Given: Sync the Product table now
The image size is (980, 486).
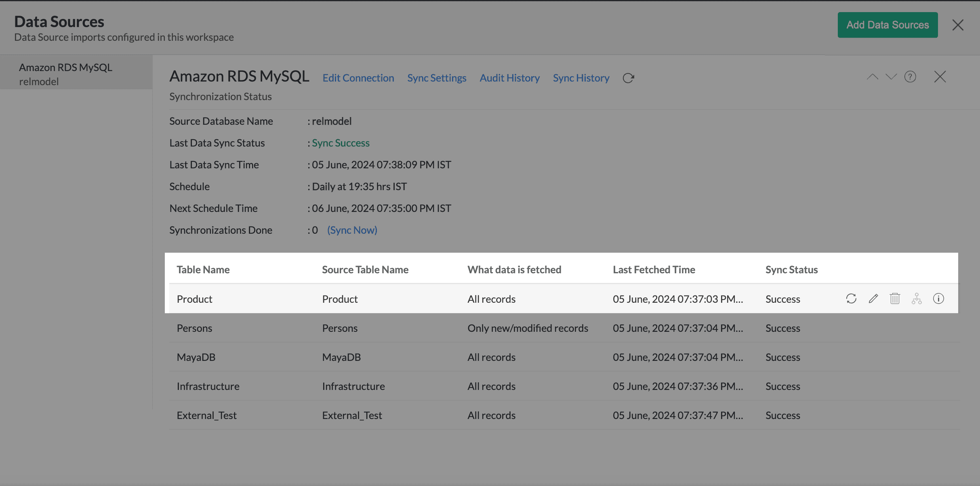Looking at the screenshot, I should click(851, 299).
